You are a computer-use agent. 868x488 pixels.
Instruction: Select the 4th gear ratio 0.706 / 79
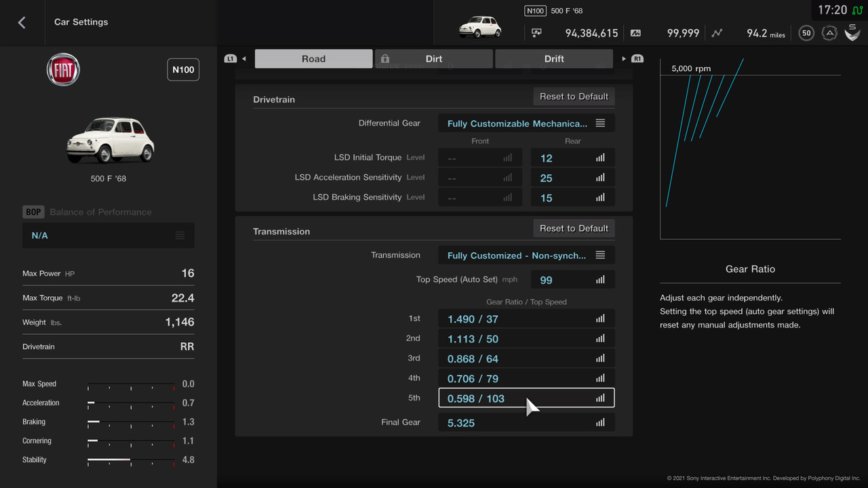pyautogui.click(x=527, y=378)
